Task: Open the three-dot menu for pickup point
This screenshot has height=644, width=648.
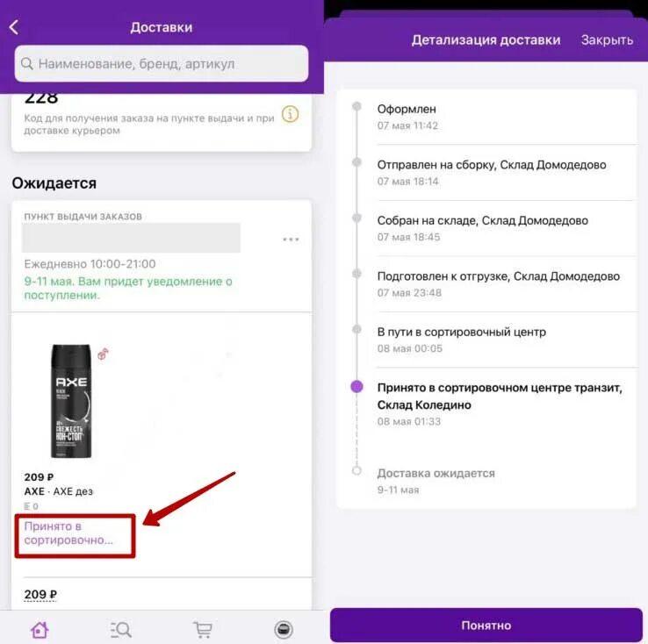Action: pyautogui.click(x=291, y=239)
